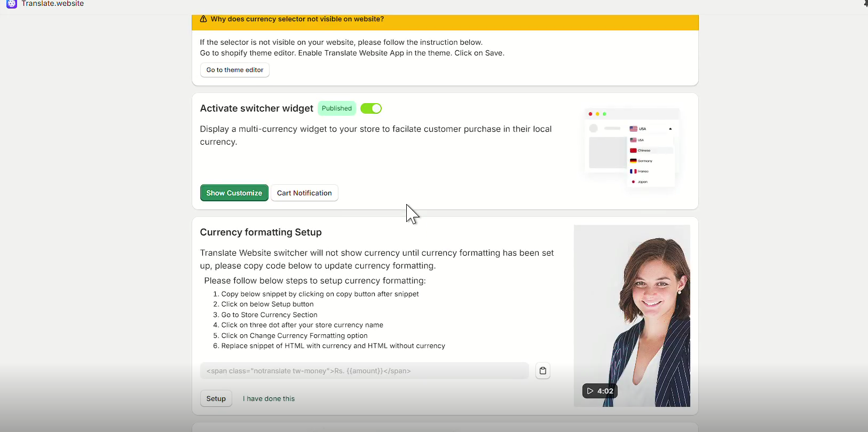
Task: Click step 'Copy below snippet by clicking on copy button'
Action: [x=320, y=294]
